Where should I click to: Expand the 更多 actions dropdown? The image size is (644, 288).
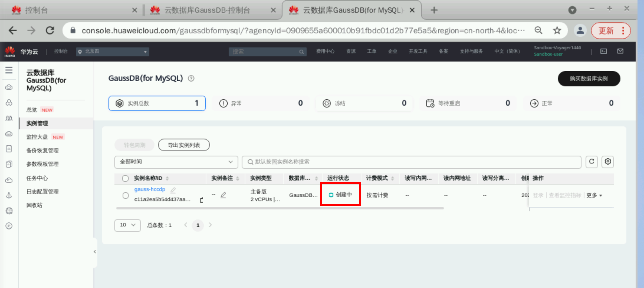(594, 195)
